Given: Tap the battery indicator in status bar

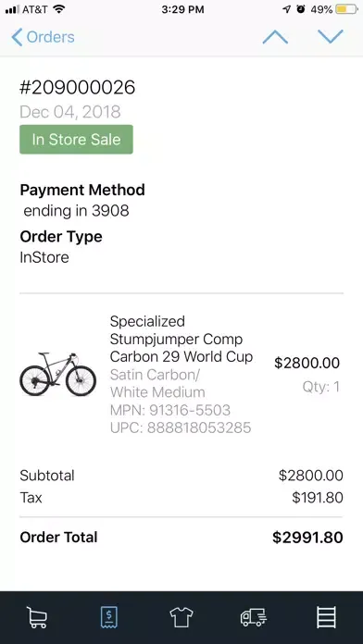Looking at the screenshot, I should [346, 9].
